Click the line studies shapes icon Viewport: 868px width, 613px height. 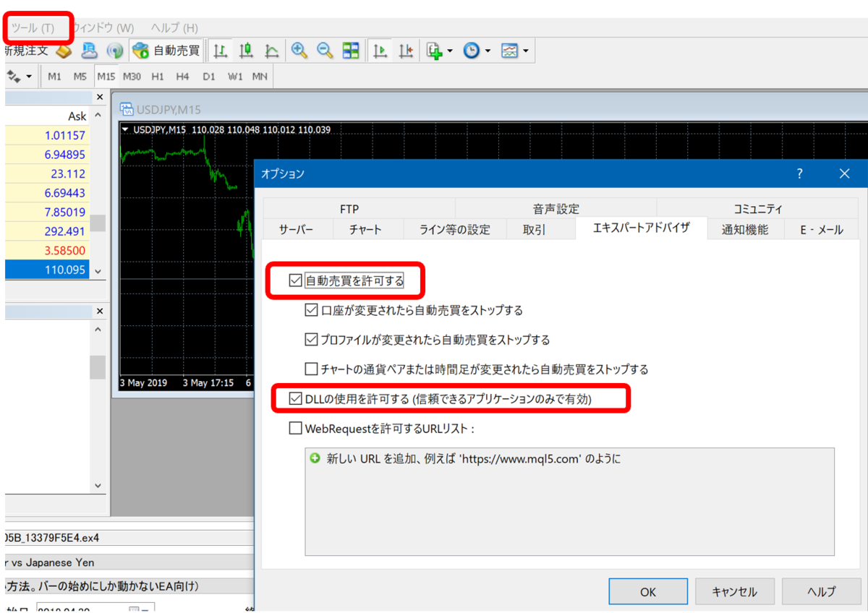pos(14,77)
